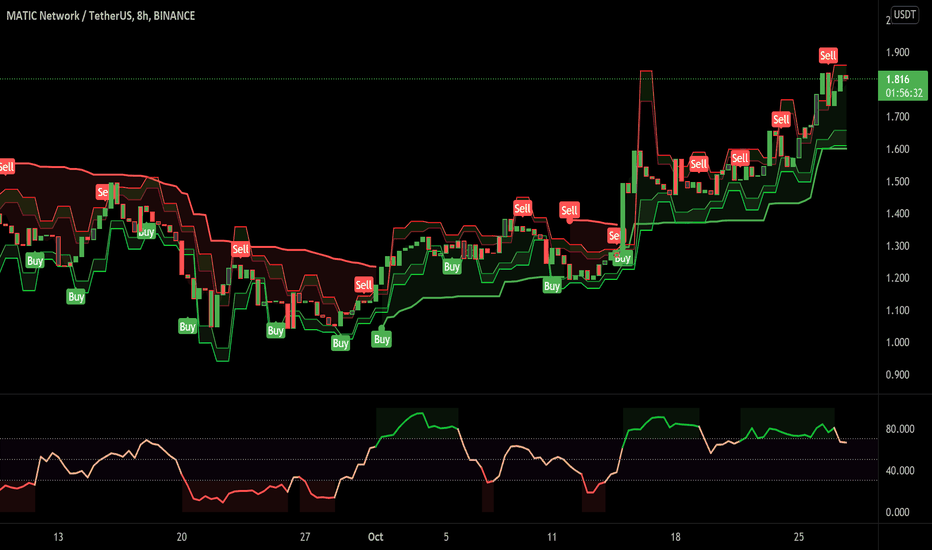Click date 20 on the time axis

tap(182, 537)
